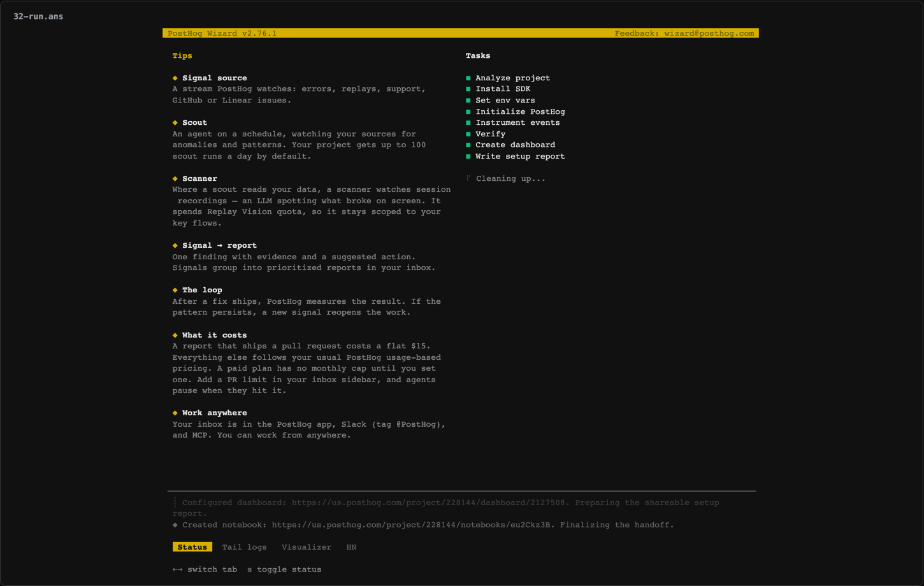Screen dimensions: 924x586
Task: Click the Work anywhere tip title
Action: tap(215, 413)
